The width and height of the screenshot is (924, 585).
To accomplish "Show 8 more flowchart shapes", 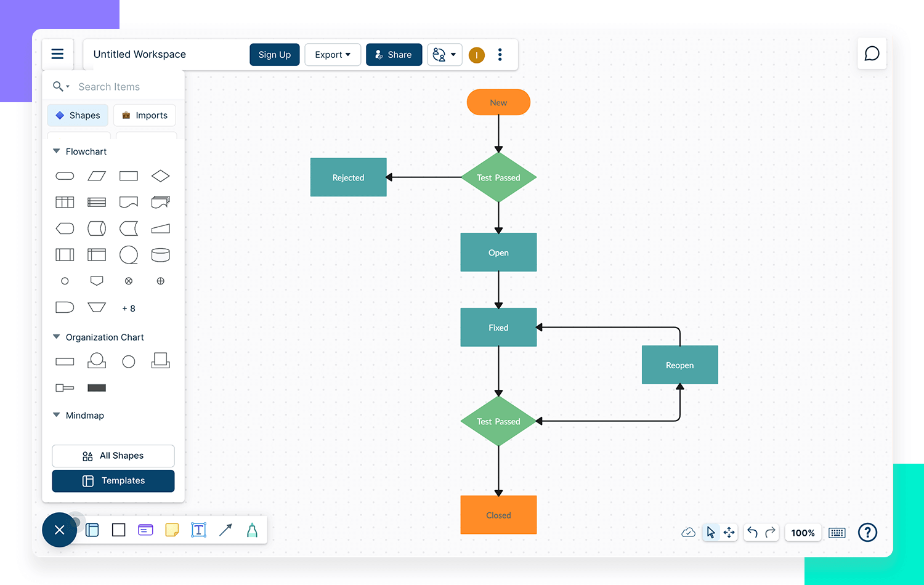I will pos(129,309).
